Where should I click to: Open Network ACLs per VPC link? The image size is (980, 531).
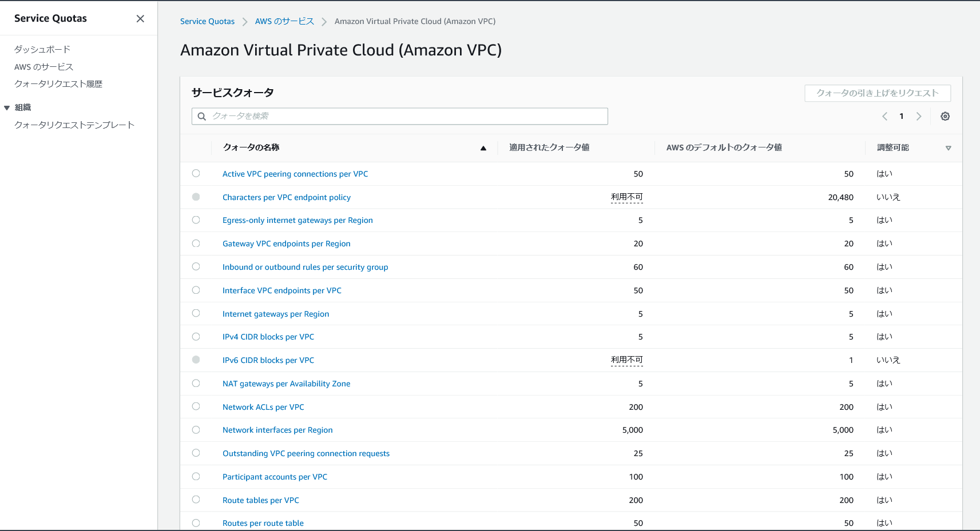263,407
